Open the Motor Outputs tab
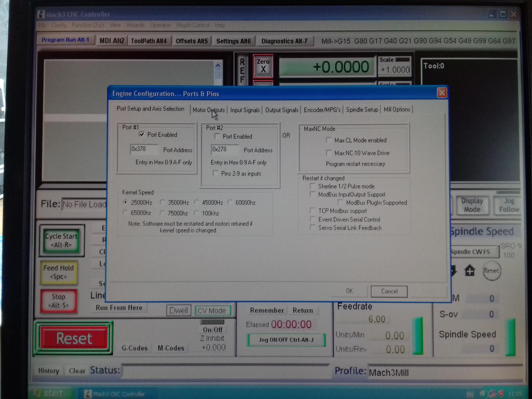The image size is (532, 399). [209, 110]
